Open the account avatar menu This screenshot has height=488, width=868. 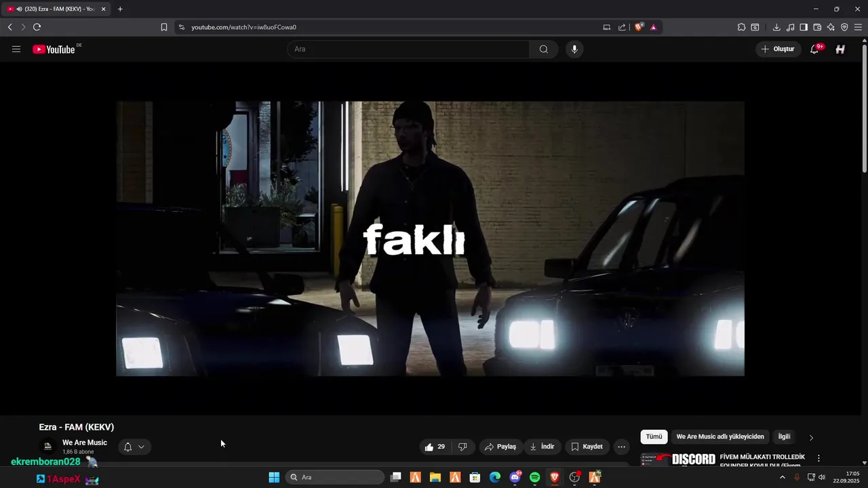point(840,49)
